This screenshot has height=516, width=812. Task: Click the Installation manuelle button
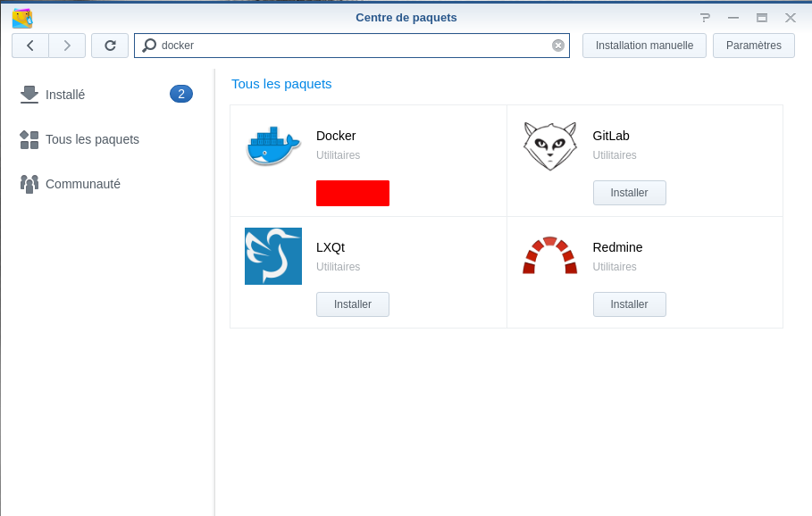[x=644, y=46]
